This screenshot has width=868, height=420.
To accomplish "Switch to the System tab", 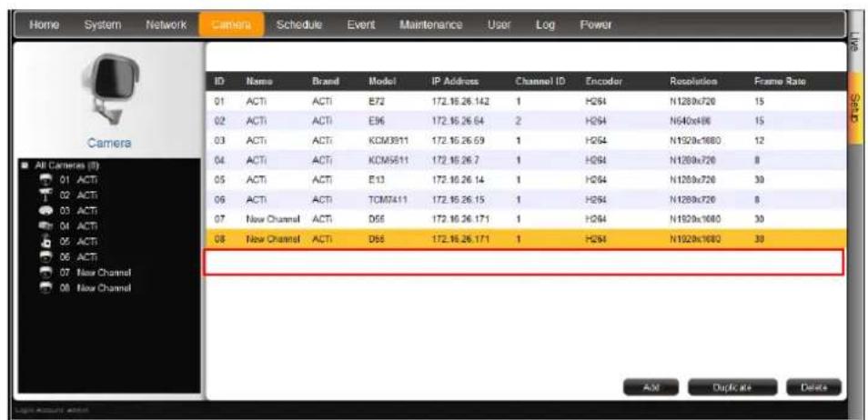I will tap(103, 25).
